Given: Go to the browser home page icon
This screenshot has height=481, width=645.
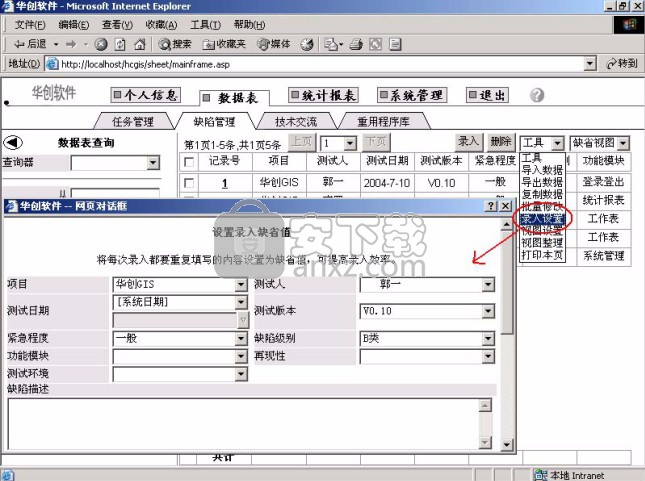Looking at the screenshot, I should (140, 44).
